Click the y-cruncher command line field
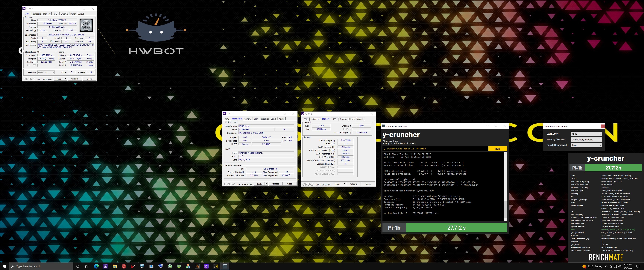 pyautogui.click(x=435, y=149)
